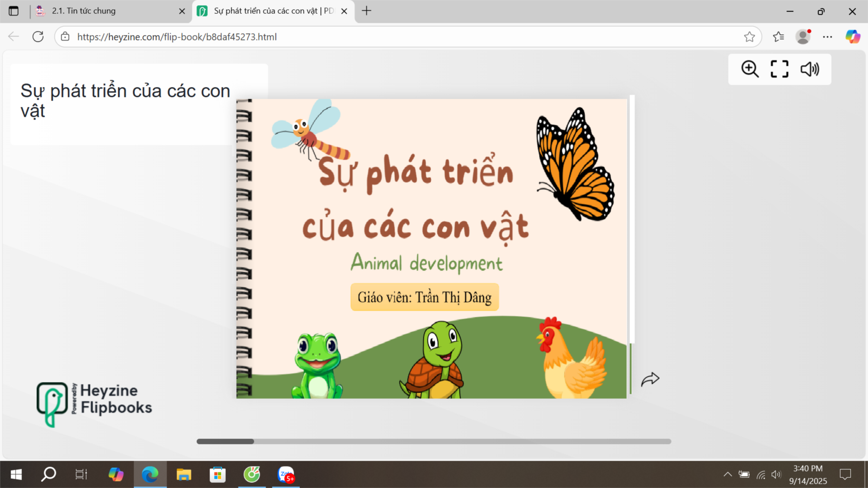
Task: Mute the flipbook page sound
Action: click(809, 69)
